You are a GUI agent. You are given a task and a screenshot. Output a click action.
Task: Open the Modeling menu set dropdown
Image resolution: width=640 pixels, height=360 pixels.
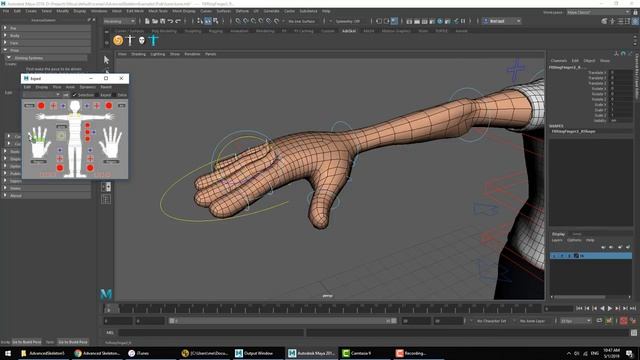119,21
